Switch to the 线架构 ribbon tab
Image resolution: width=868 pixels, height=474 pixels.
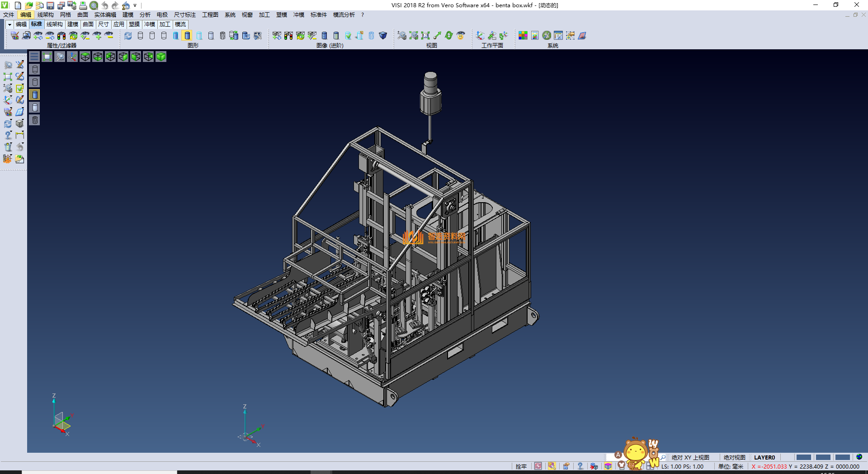pyautogui.click(x=54, y=24)
